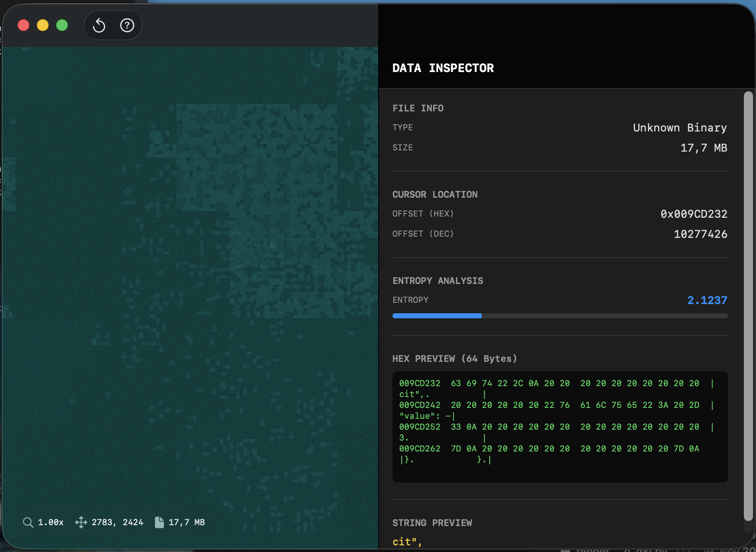Image resolution: width=756 pixels, height=552 pixels.
Task: Minimize the window with the yellow button
Action: (43, 26)
